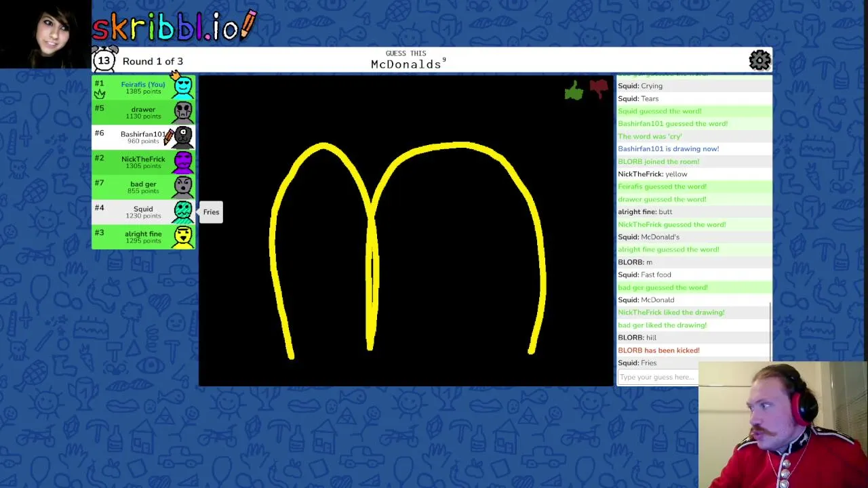Click the "Fries" speech bubble beside Squid
868x488 pixels.
pyautogui.click(x=211, y=212)
